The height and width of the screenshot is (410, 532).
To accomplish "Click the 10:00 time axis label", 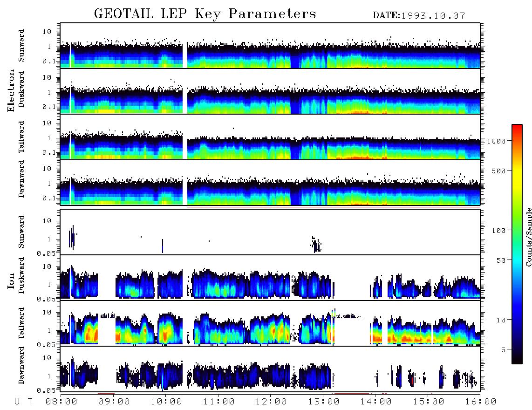I will coord(166,402).
